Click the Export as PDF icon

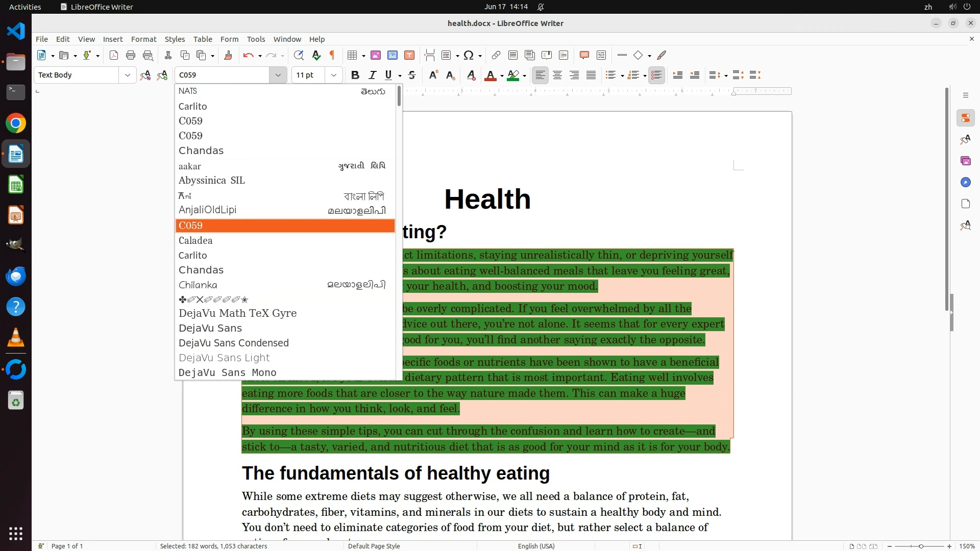114,55
